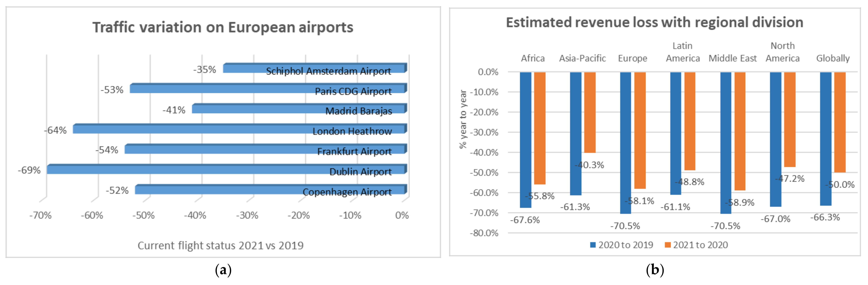Click the blue 2020 to 2019 legend swatch

pos(593,245)
